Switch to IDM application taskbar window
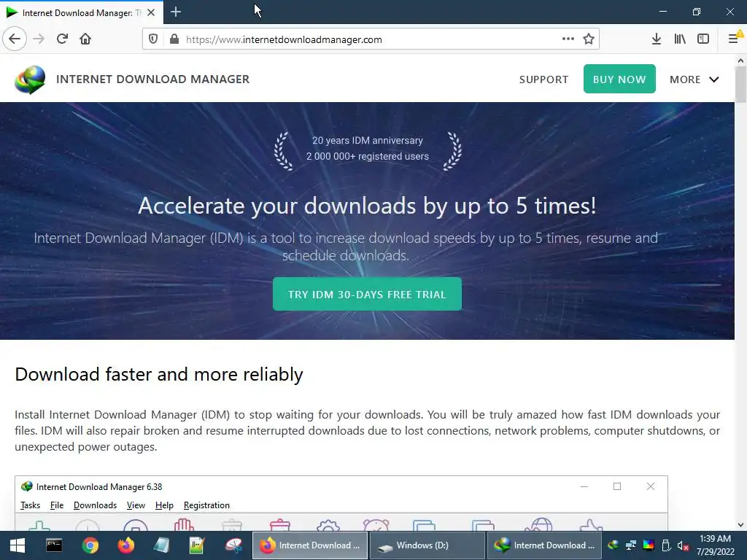 (544, 545)
